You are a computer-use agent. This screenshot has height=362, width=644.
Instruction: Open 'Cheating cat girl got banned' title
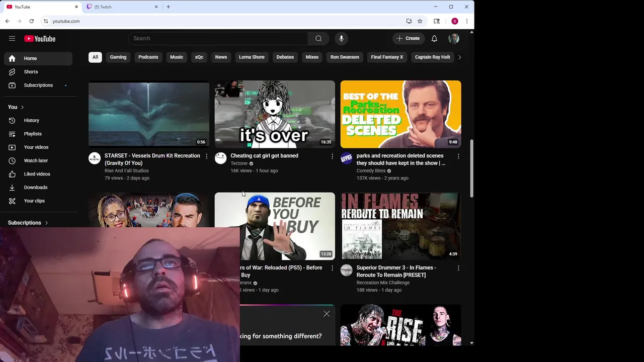264,156
